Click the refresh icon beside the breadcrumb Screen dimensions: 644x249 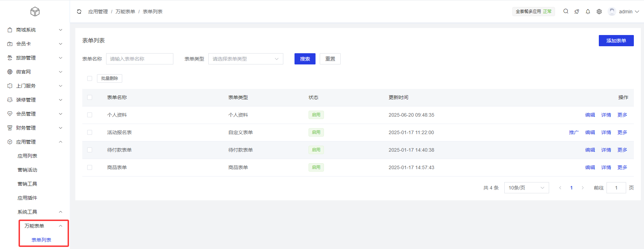[x=79, y=12]
